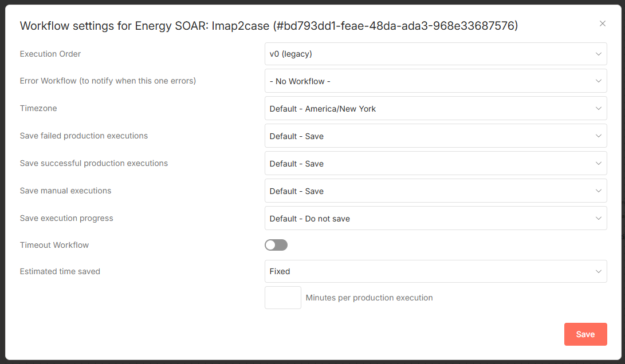
Task: Click the Workflow settings dialog title
Action: tap(269, 26)
